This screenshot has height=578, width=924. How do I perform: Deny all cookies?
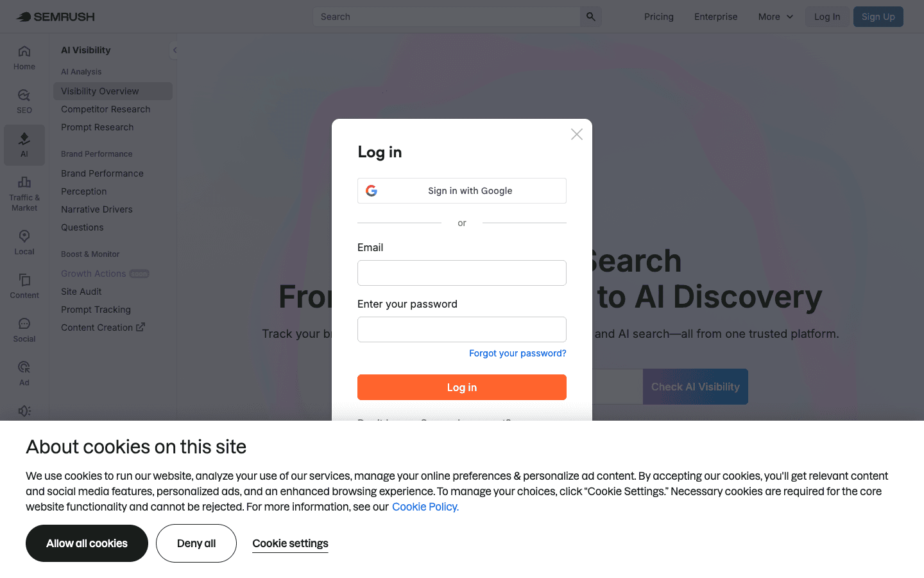pyautogui.click(x=196, y=543)
